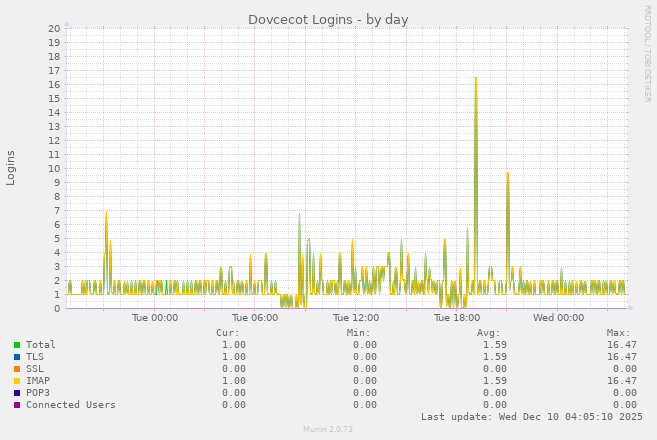Click the y-axis tick label 0
This screenshot has width=657, height=440.
click(57, 309)
